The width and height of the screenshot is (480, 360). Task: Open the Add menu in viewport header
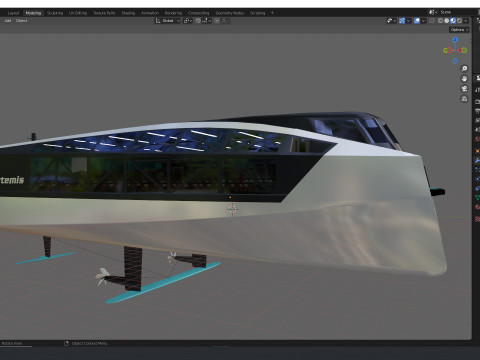8,21
